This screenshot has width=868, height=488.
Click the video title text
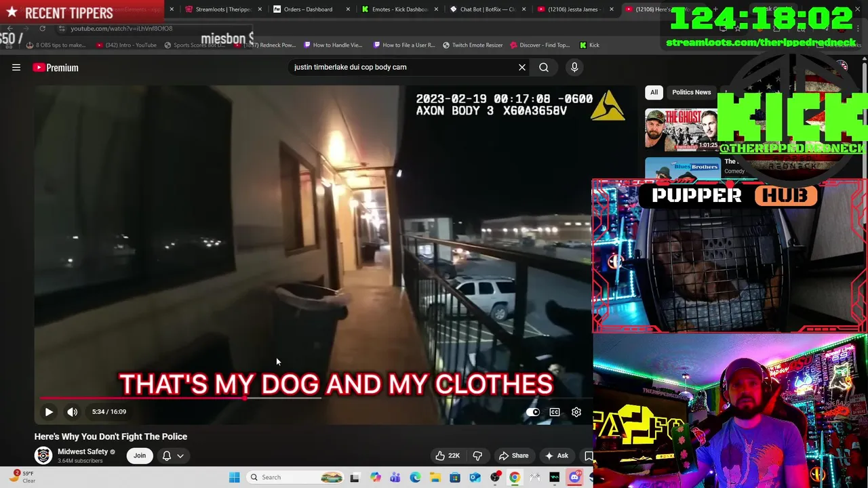click(x=111, y=436)
